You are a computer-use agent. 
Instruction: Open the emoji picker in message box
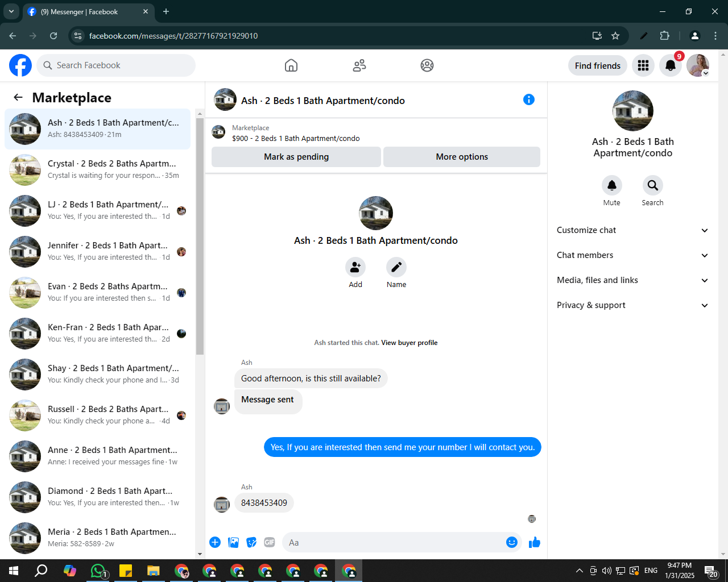coord(512,542)
